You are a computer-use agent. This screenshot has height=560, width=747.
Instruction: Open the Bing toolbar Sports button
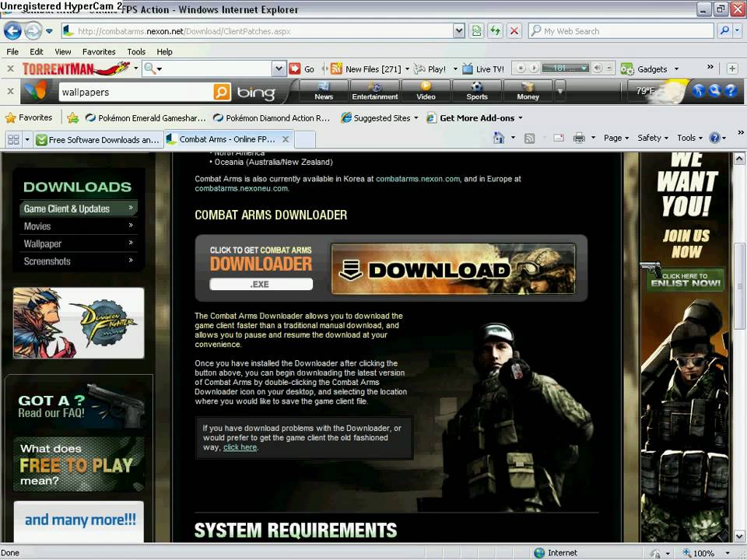click(x=477, y=91)
